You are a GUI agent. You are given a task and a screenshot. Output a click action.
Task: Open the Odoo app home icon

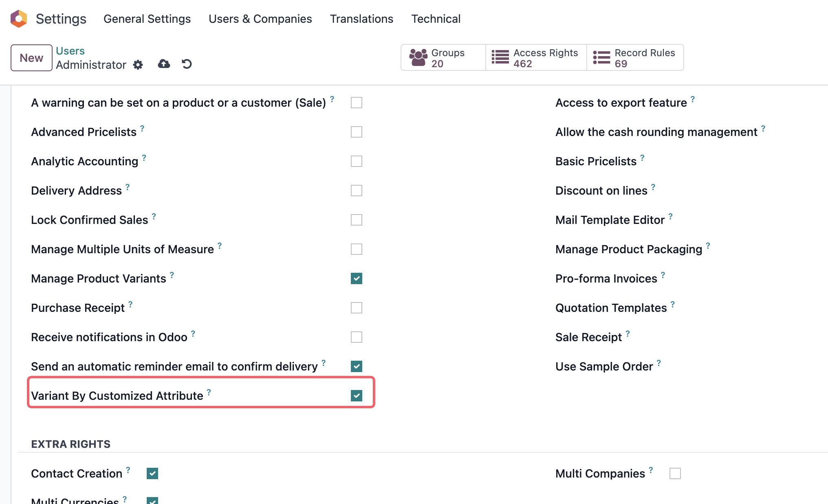pyautogui.click(x=19, y=19)
